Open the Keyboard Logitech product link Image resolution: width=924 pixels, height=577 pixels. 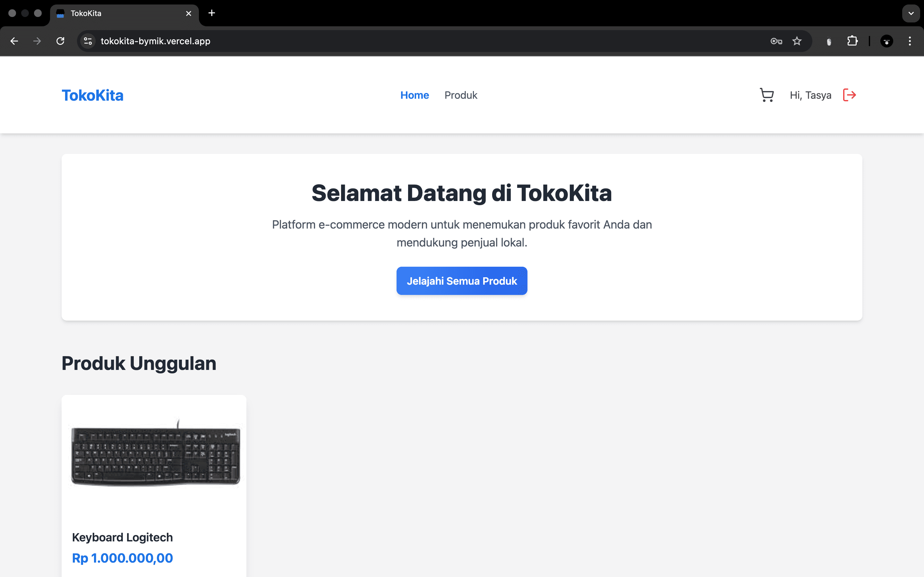122,537
